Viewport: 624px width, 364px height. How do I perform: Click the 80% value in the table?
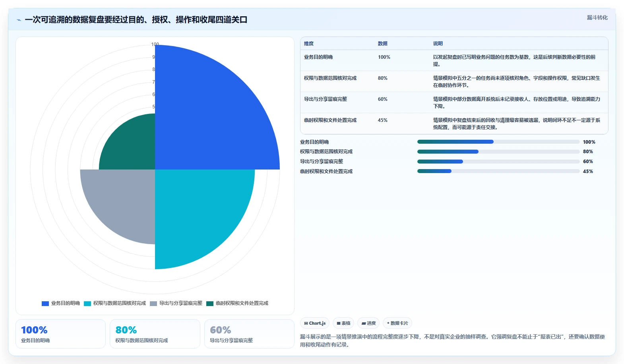[383, 78]
